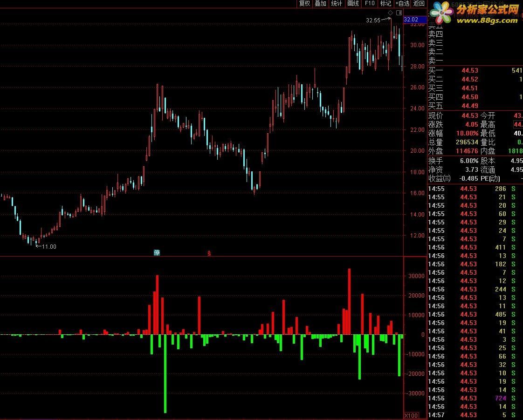Click the 流通 label
The width and height of the screenshot is (523, 420).
click(x=488, y=170)
